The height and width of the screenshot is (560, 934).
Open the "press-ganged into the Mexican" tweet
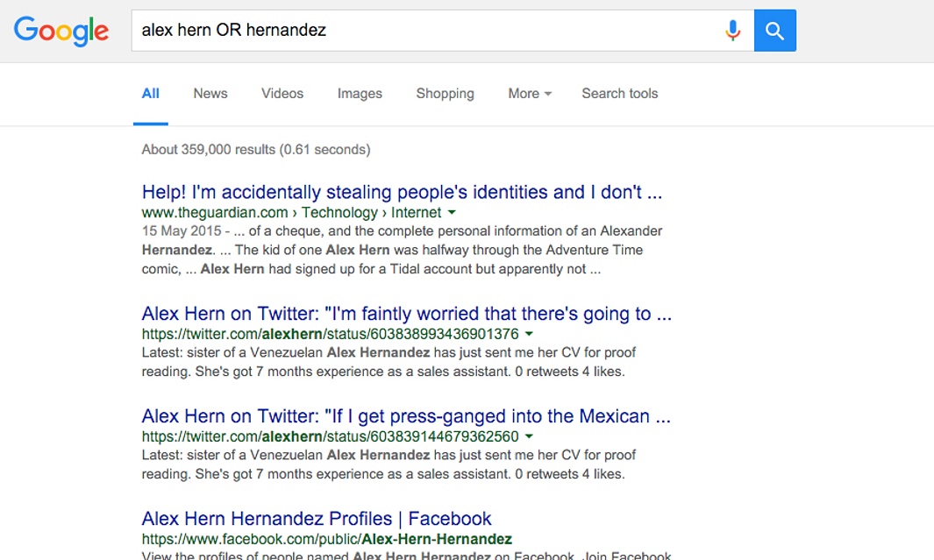406,416
